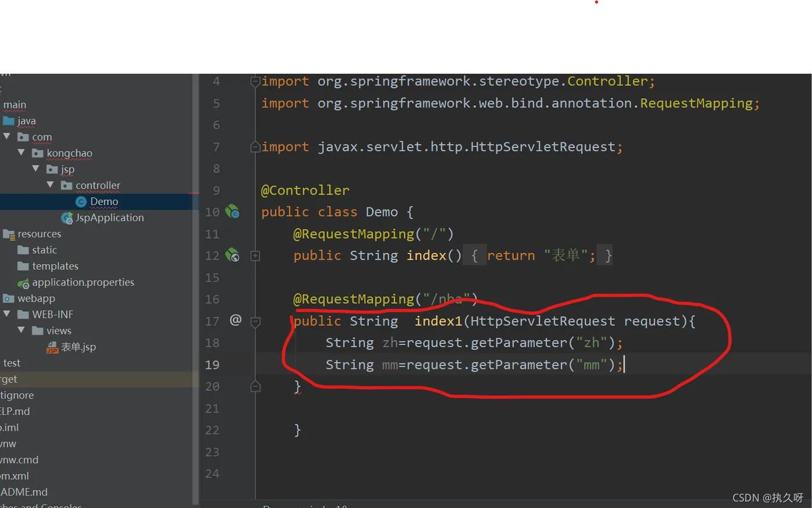Image resolution: width=812 pixels, height=508 pixels.
Task: Collapse the controller package arrow
Action: [50, 185]
